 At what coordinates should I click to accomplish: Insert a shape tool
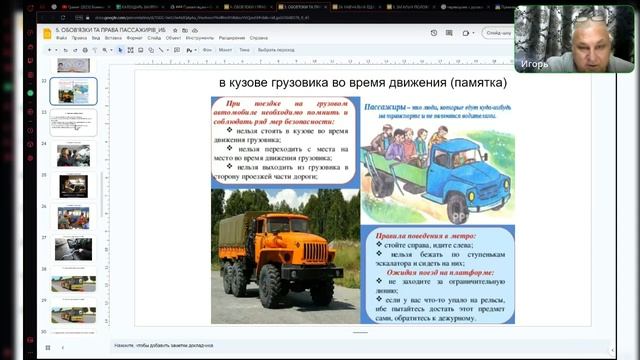coord(151,50)
